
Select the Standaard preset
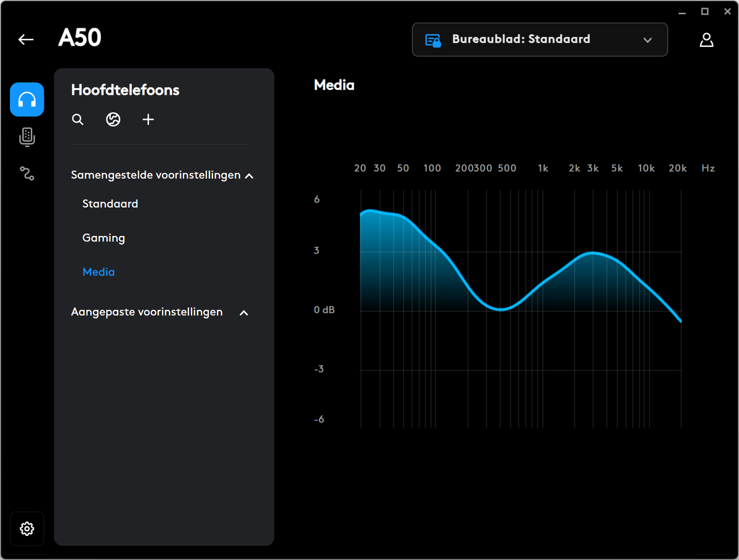(110, 204)
